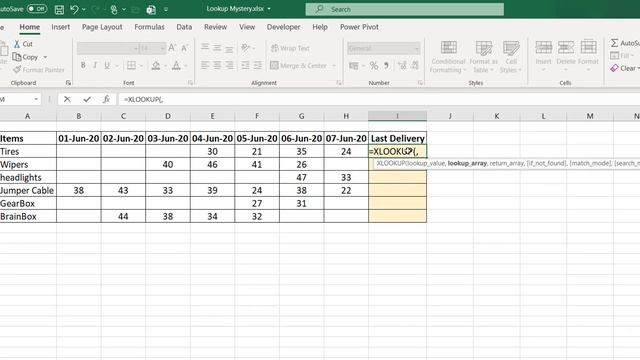Screen dimensions: 640x360
Task: Open the Font name combo box
Action: click(x=108, y=49)
